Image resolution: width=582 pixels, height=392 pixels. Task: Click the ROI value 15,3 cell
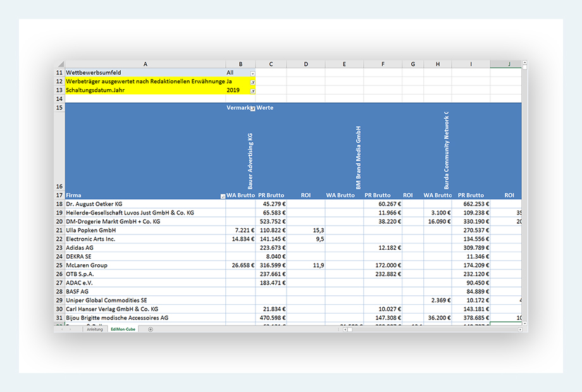pyautogui.click(x=306, y=230)
